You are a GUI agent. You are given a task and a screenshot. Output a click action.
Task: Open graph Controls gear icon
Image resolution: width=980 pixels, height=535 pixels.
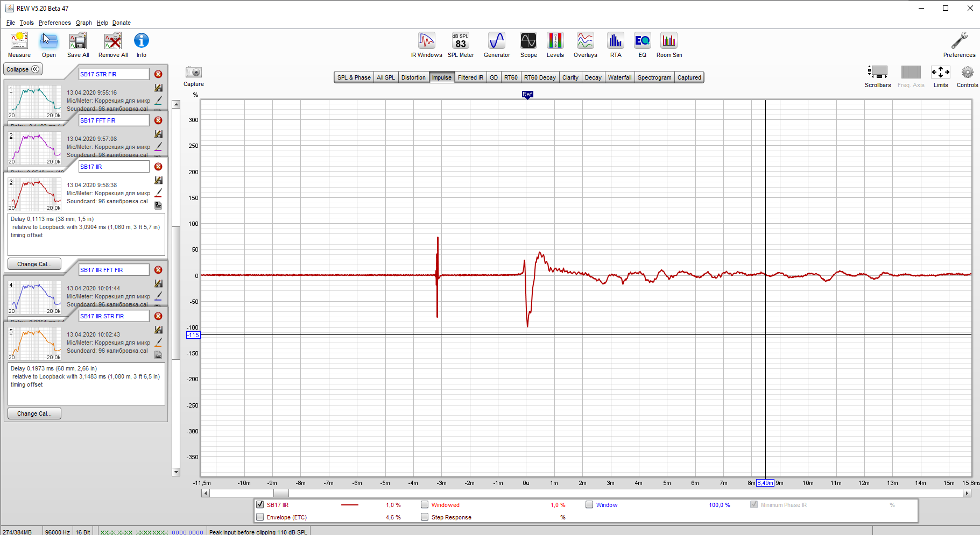[x=968, y=72]
